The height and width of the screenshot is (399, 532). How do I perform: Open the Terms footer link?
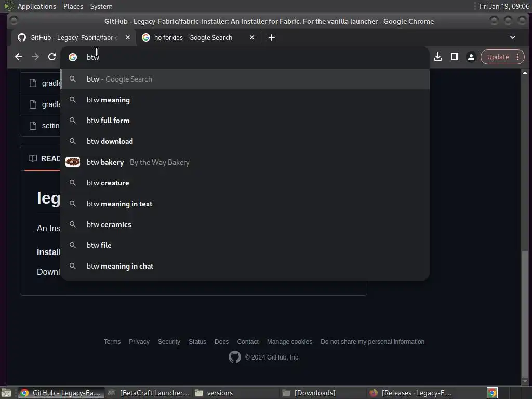point(112,342)
